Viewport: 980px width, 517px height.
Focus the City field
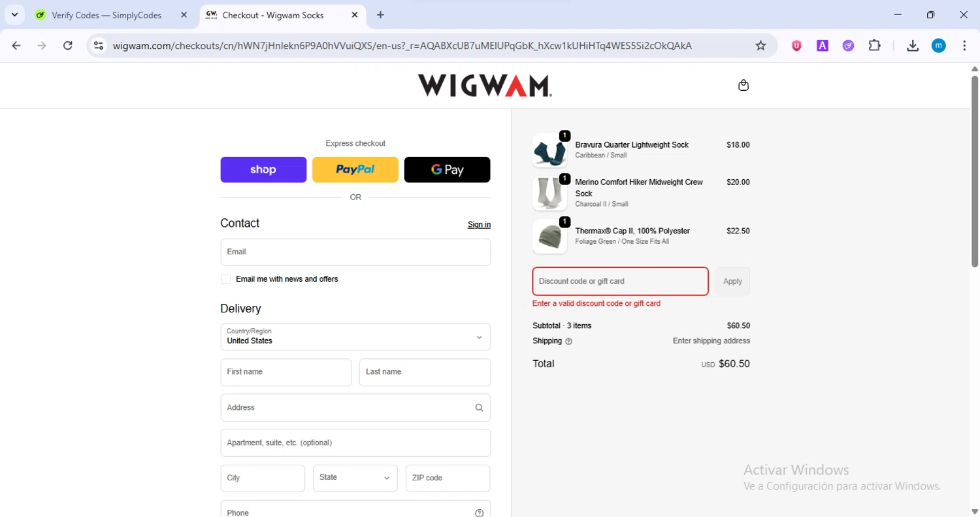(263, 478)
